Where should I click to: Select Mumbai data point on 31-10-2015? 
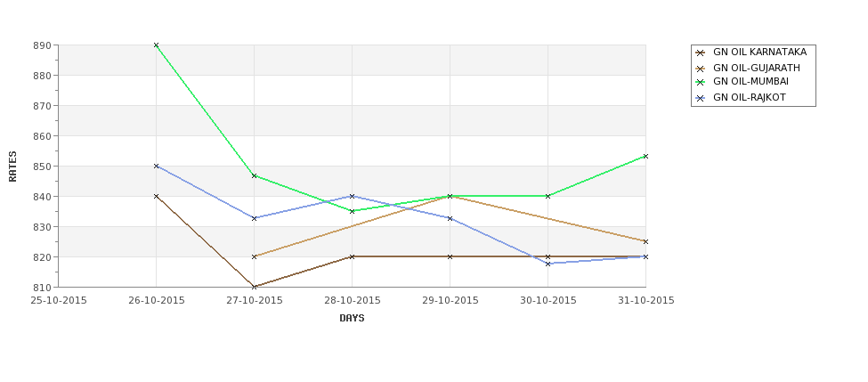[x=645, y=156]
